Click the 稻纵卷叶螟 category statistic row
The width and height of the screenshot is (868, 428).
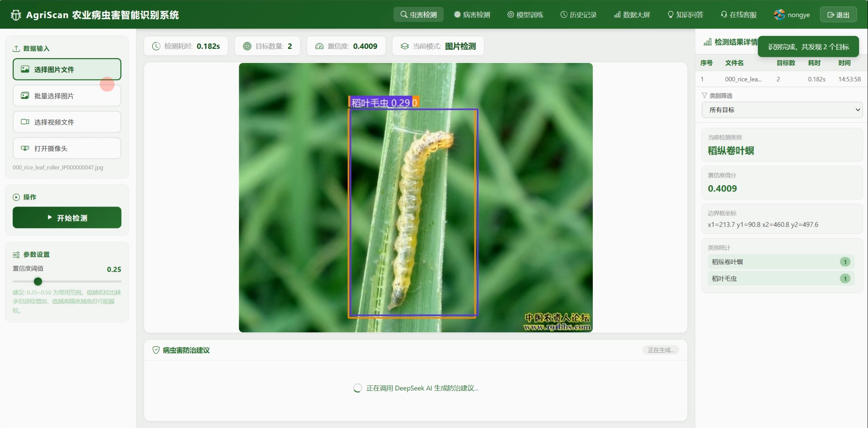coord(781,262)
